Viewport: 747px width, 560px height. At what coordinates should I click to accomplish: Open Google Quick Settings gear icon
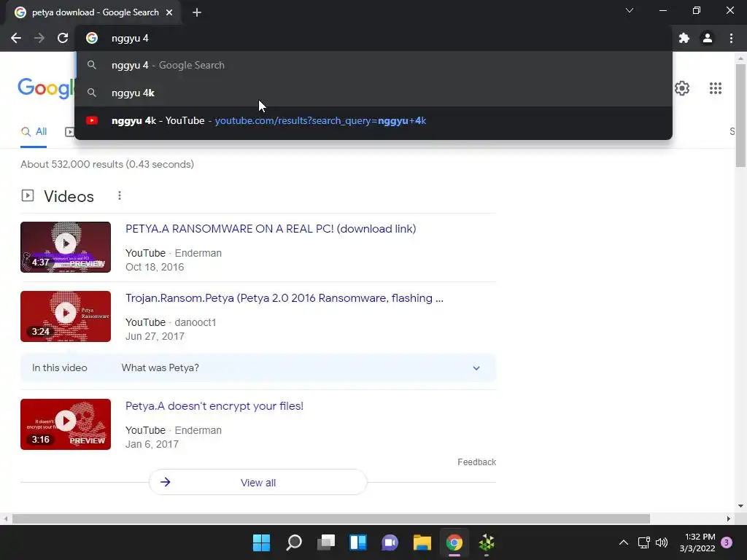(x=682, y=88)
